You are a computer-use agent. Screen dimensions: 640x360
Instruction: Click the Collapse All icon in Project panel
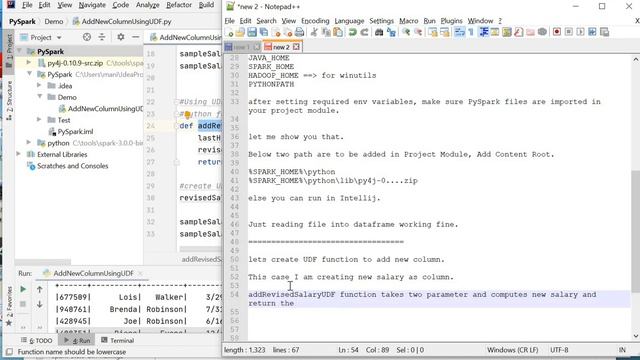102,37
